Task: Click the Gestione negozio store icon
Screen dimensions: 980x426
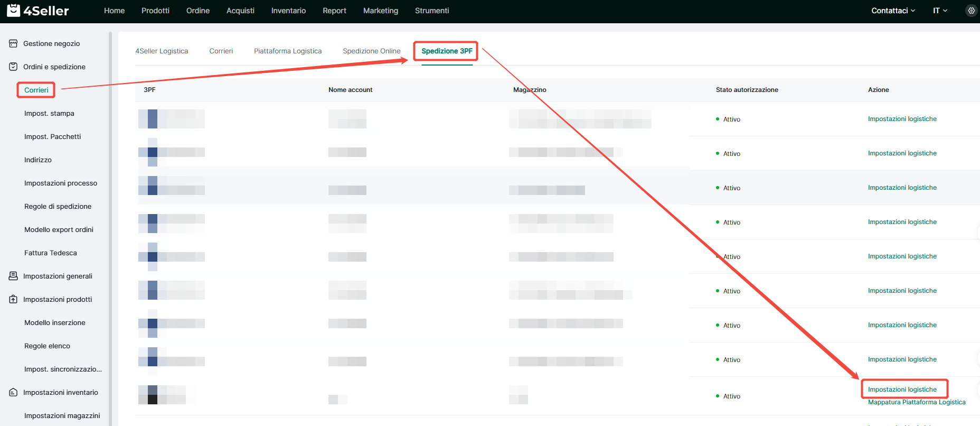Action: tap(13, 43)
